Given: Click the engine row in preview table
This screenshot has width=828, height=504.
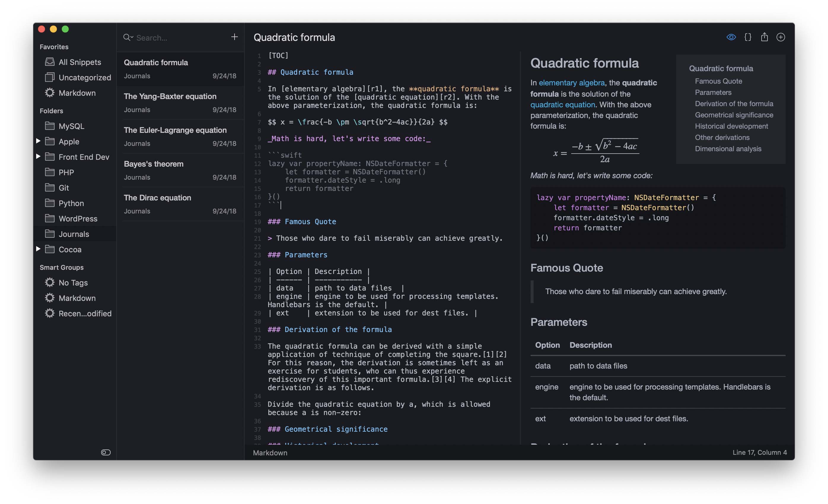Looking at the screenshot, I should 658,392.
